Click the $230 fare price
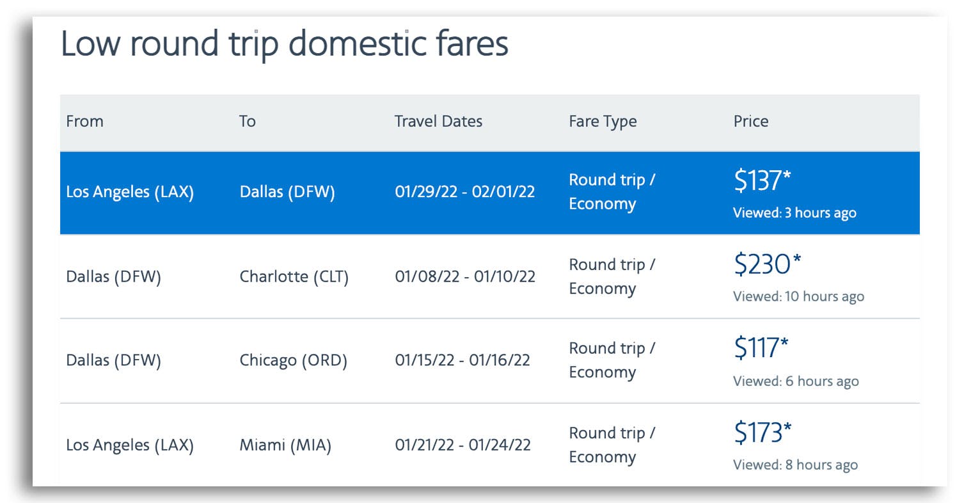The height and width of the screenshot is (503, 980). [767, 264]
